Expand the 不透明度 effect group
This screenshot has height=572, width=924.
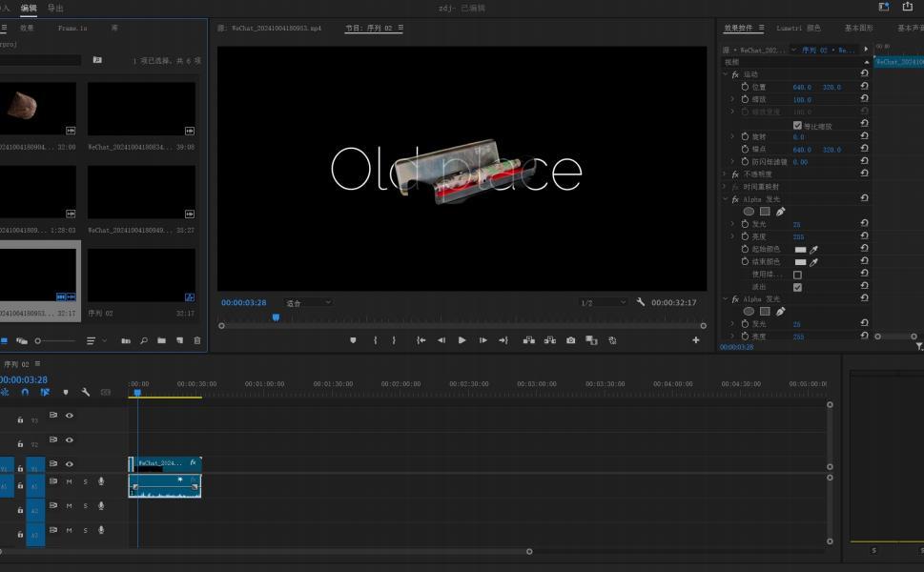726,174
